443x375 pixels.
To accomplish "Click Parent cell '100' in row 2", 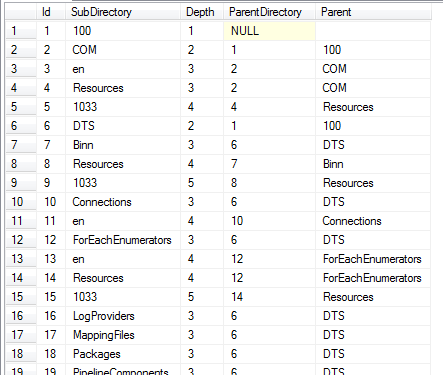I will click(x=373, y=50).
